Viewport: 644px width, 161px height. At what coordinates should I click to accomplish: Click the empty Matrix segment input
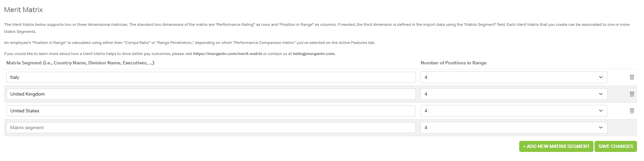211,127
